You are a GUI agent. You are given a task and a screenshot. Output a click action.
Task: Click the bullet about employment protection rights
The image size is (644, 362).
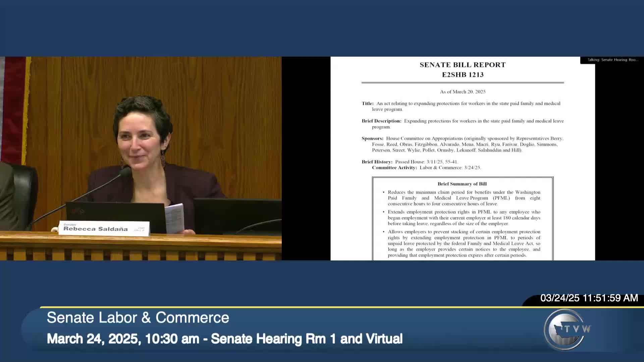(x=464, y=218)
